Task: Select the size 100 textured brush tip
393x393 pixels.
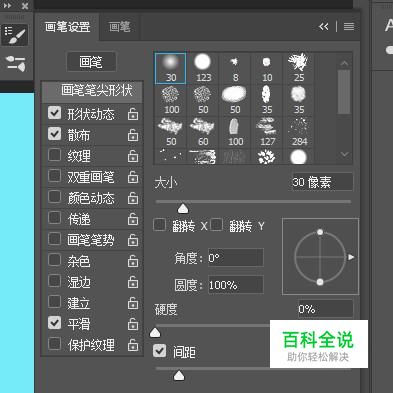Action: coord(171,100)
